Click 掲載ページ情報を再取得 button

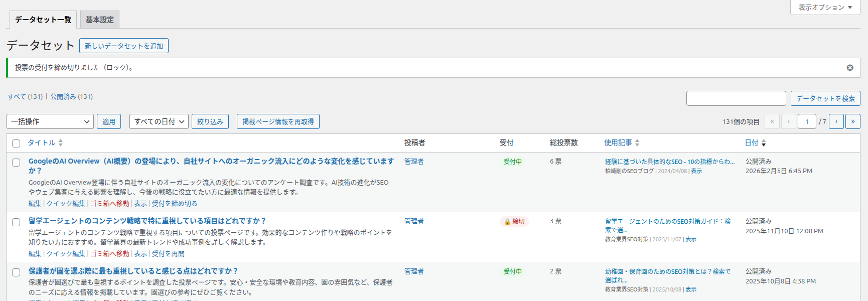click(x=278, y=121)
